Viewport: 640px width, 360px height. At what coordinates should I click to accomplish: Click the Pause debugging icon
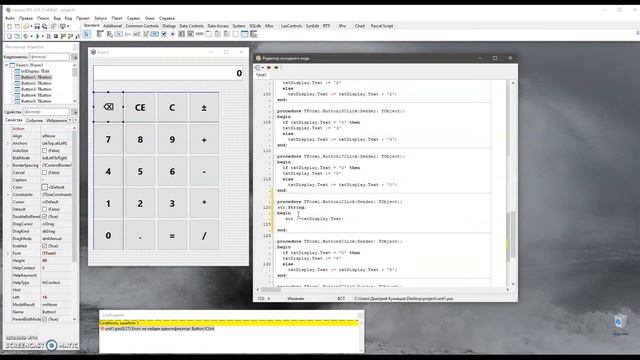pos(49,36)
